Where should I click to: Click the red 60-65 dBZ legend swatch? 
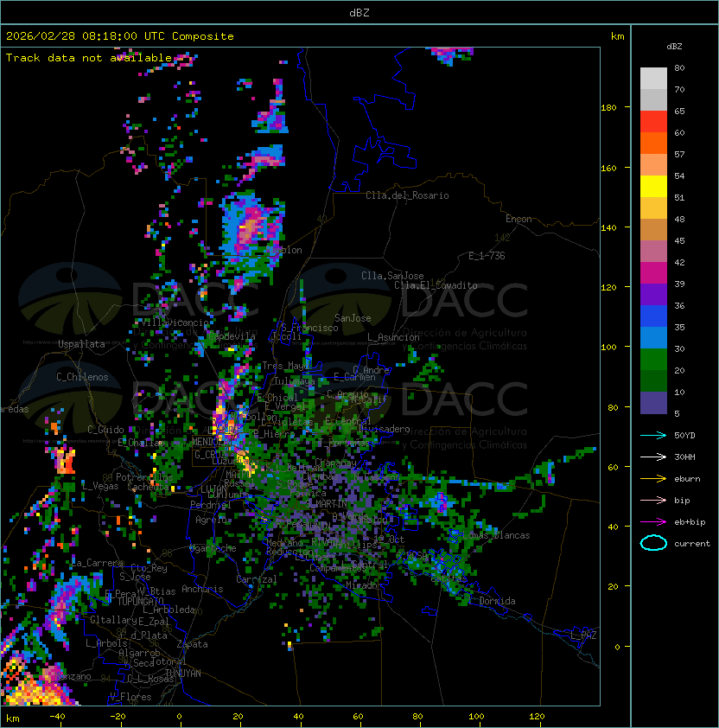point(653,121)
